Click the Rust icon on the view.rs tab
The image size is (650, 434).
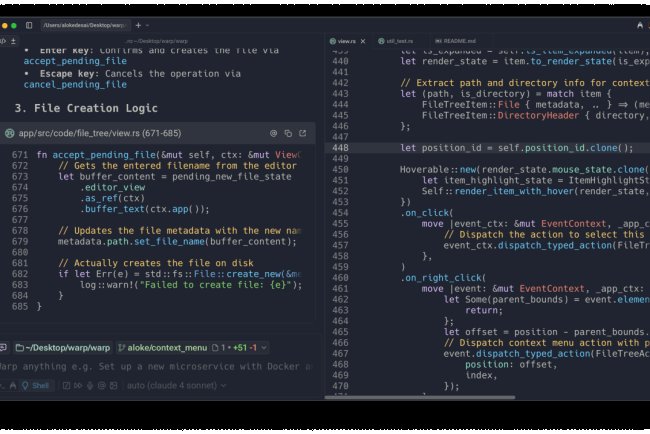(x=332, y=41)
